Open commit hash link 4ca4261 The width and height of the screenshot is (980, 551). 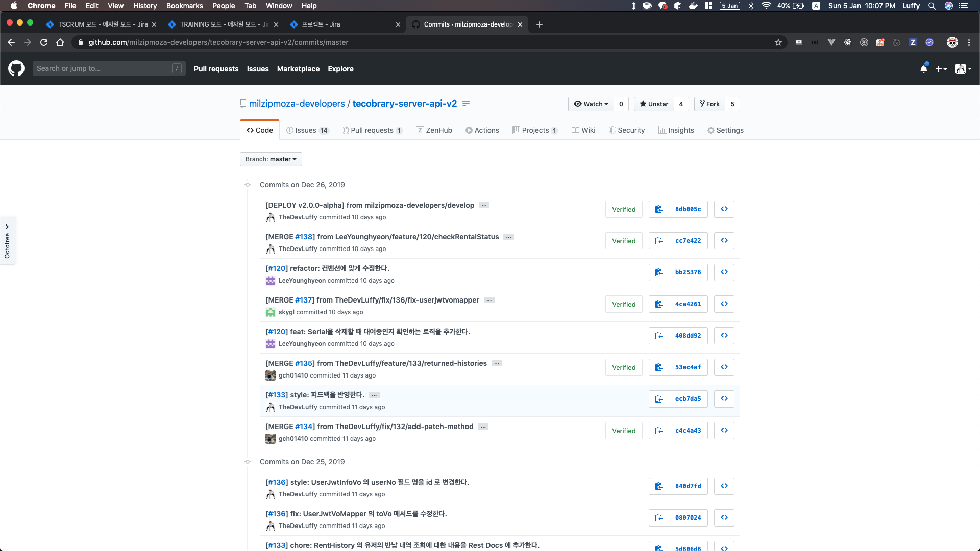[x=688, y=304]
